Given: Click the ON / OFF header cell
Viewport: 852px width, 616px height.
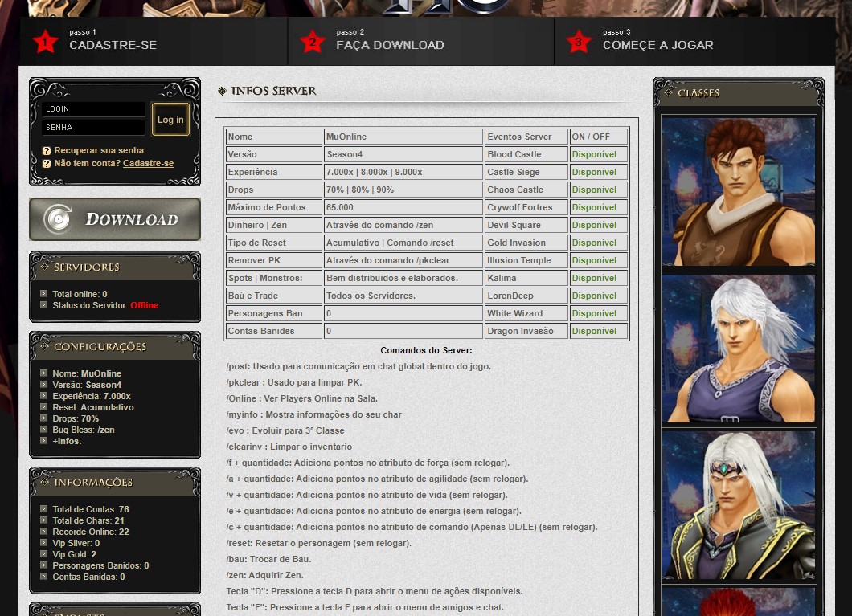Looking at the screenshot, I should (x=599, y=137).
